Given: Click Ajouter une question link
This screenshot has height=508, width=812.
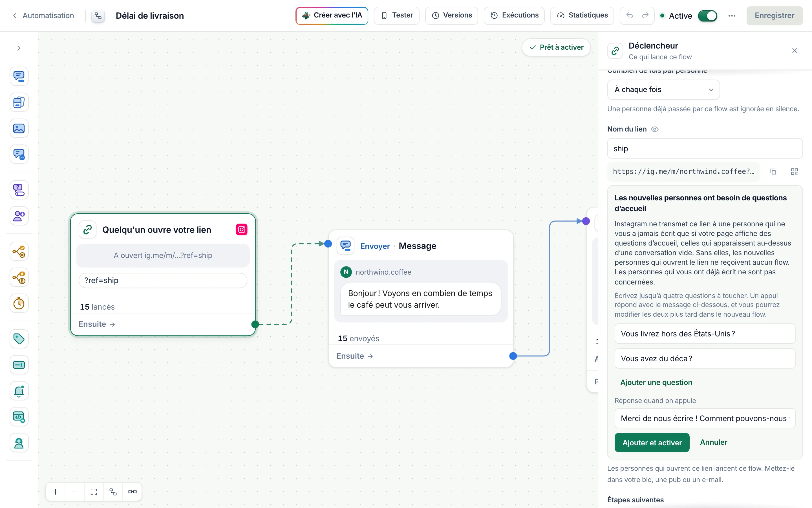Looking at the screenshot, I should click(656, 382).
